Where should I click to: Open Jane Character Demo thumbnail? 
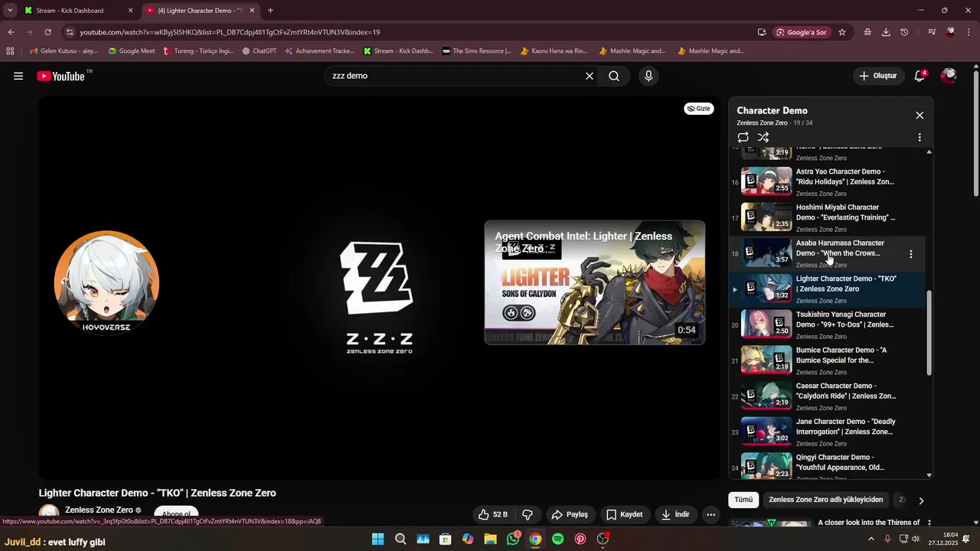click(766, 432)
